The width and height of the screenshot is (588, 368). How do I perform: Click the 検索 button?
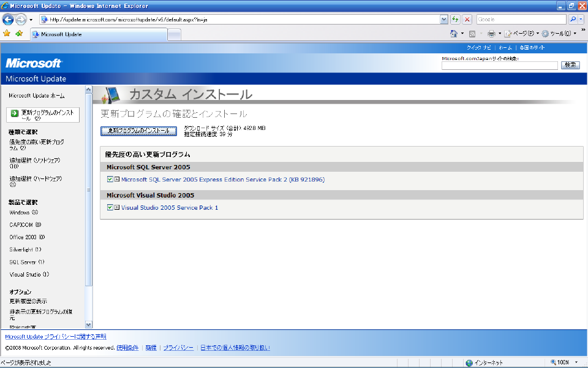[x=570, y=66]
